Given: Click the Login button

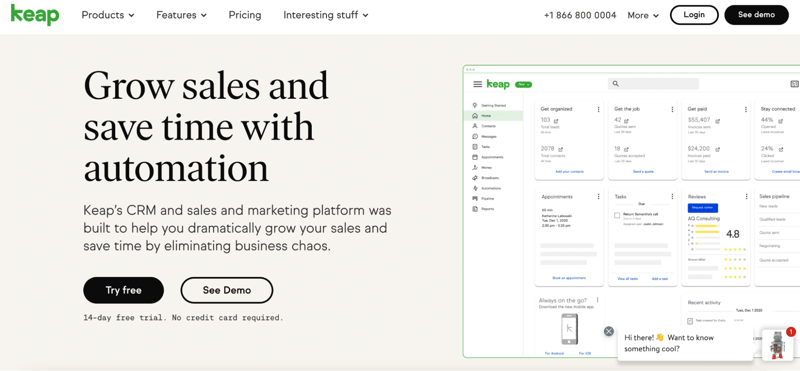Looking at the screenshot, I should click(694, 15).
